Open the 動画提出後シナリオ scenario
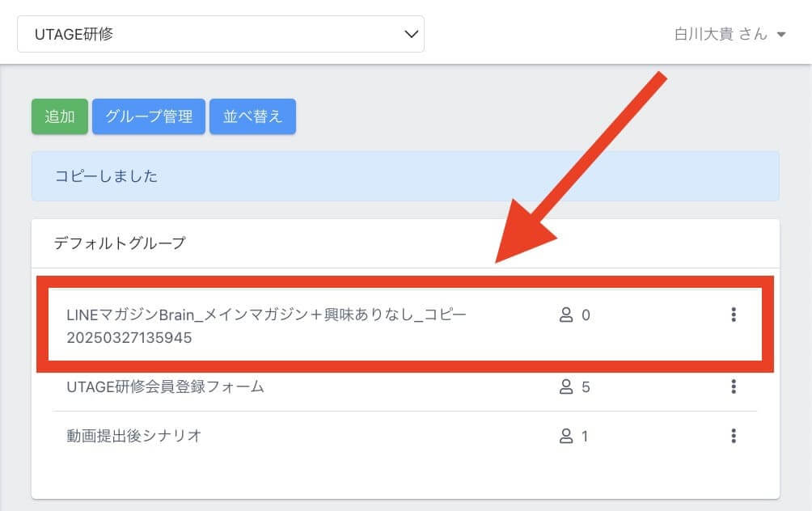 (133, 436)
